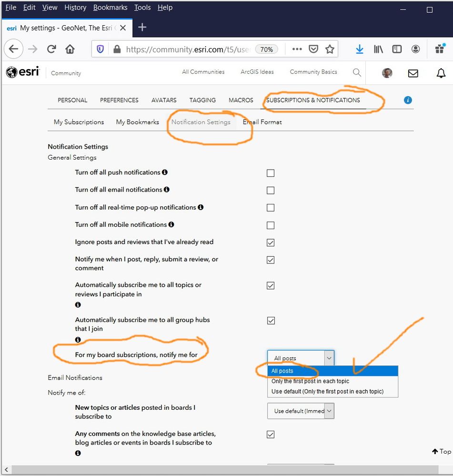Choose Only the first post in each topic
This screenshot has width=453, height=476.
[332, 381]
